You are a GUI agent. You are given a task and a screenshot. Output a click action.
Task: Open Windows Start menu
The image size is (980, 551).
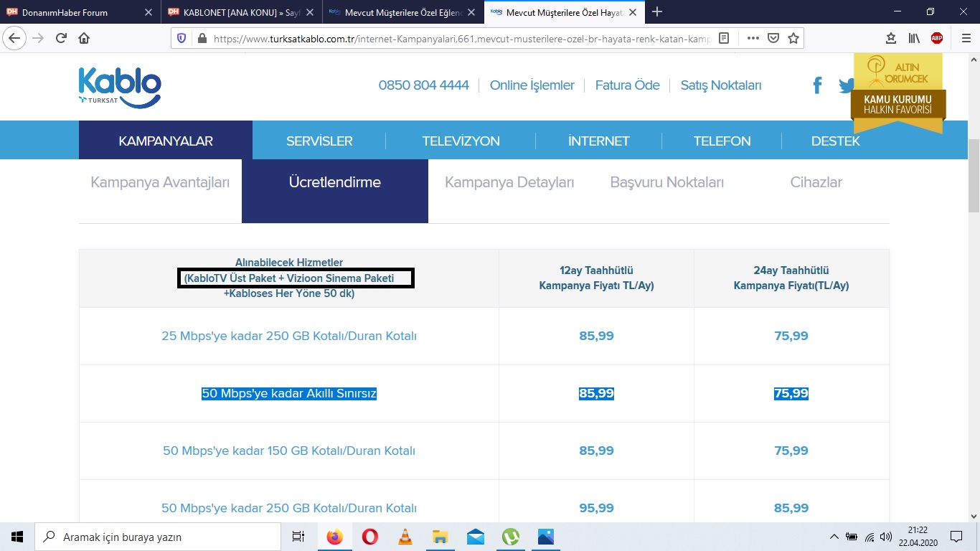coord(17,537)
